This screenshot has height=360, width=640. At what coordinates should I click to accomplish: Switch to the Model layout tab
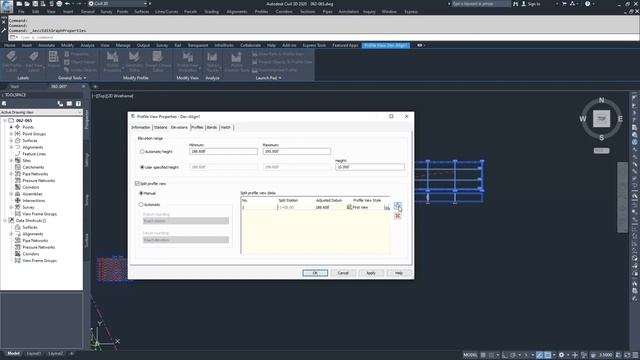pos(13,353)
